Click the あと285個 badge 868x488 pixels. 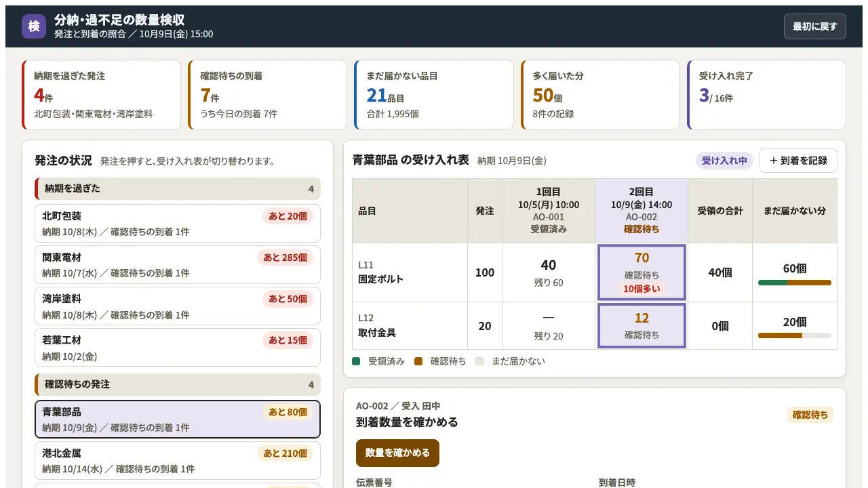click(285, 258)
